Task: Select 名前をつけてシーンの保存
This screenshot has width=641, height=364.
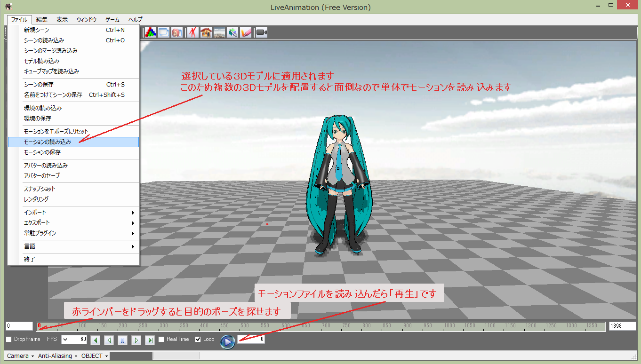Action: (x=74, y=95)
